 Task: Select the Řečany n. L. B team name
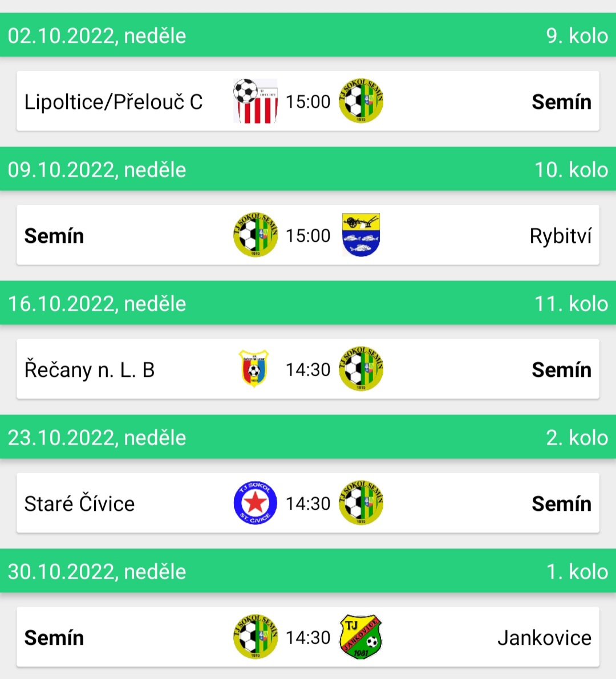click(89, 370)
